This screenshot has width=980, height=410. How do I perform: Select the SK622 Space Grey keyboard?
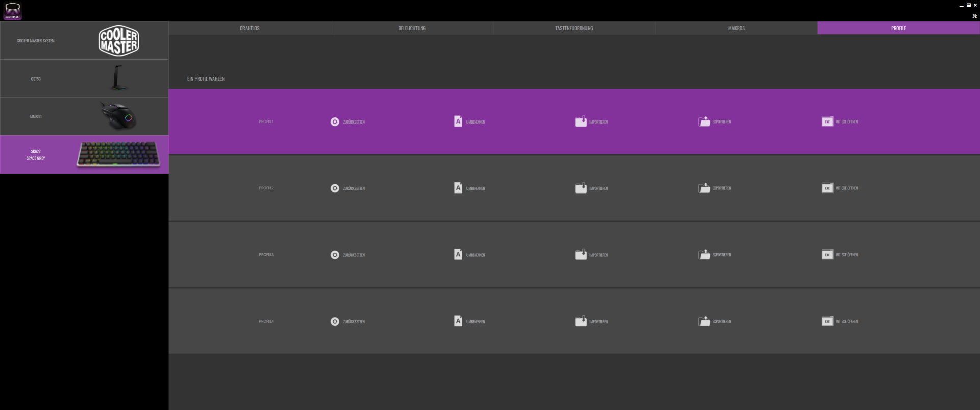pos(84,154)
